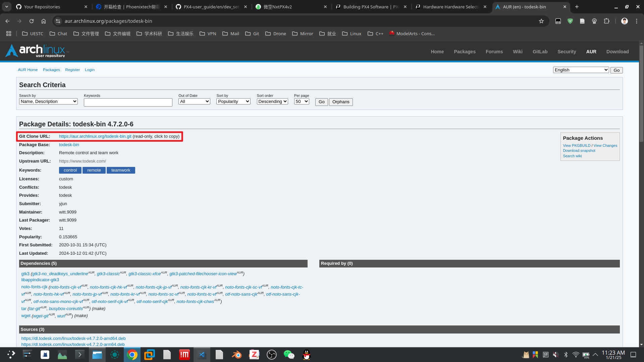This screenshot has height=362, width=644.
Task: Open the Forums navigation item
Action: (494, 52)
